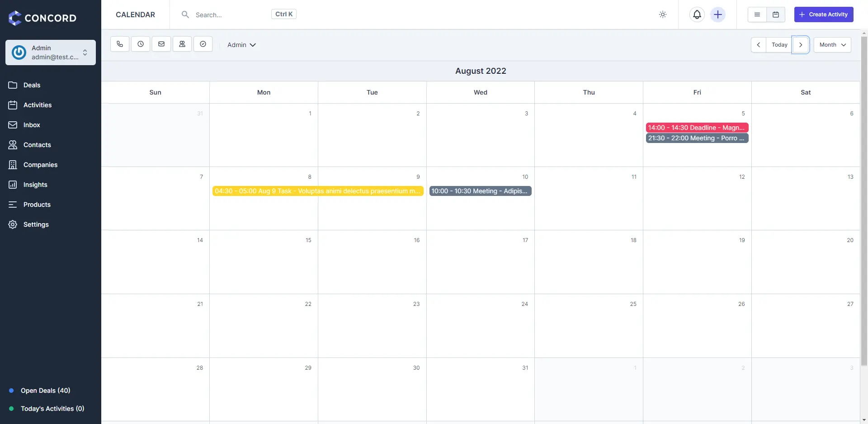This screenshot has width=868, height=424.
Task: Switch to list view
Action: (757, 14)
